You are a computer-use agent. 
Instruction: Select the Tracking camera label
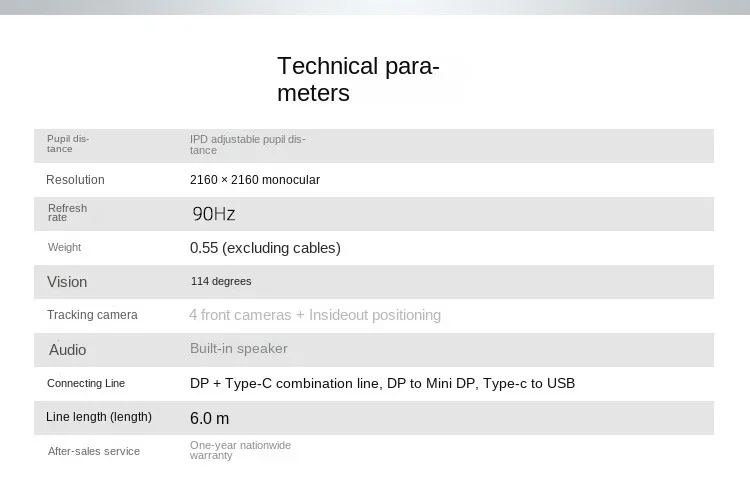coord(92,315)
